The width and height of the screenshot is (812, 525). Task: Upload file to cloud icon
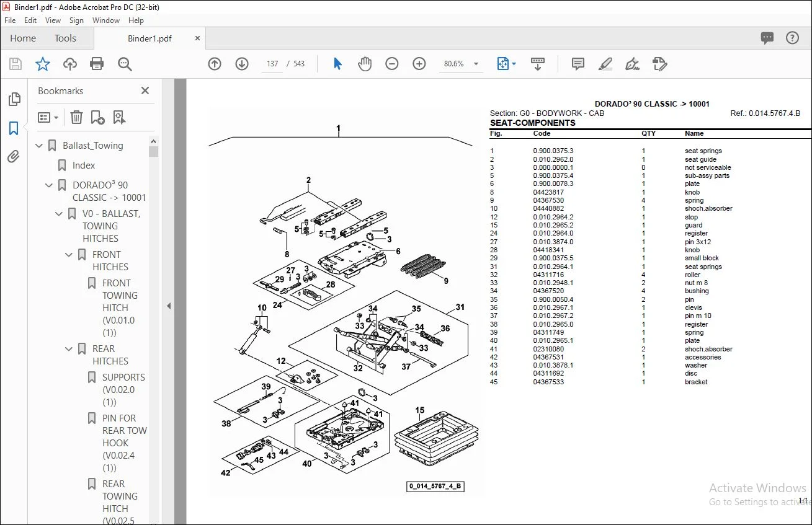(x=70, y=64)
